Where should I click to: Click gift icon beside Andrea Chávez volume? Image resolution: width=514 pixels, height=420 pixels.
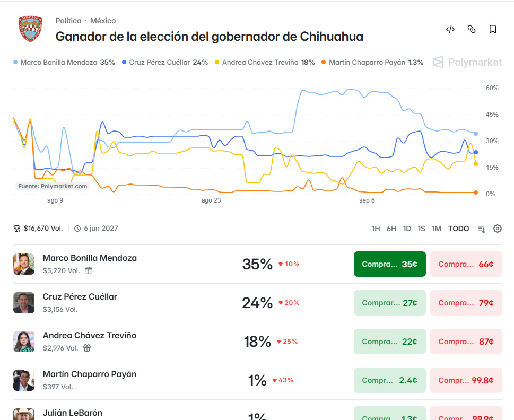tap(87, 348)
